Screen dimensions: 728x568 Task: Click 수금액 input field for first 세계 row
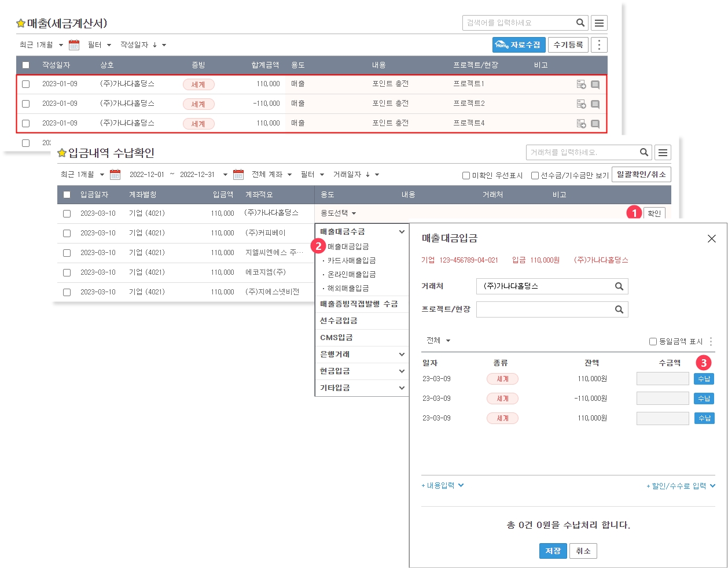[x=662, y=379]
